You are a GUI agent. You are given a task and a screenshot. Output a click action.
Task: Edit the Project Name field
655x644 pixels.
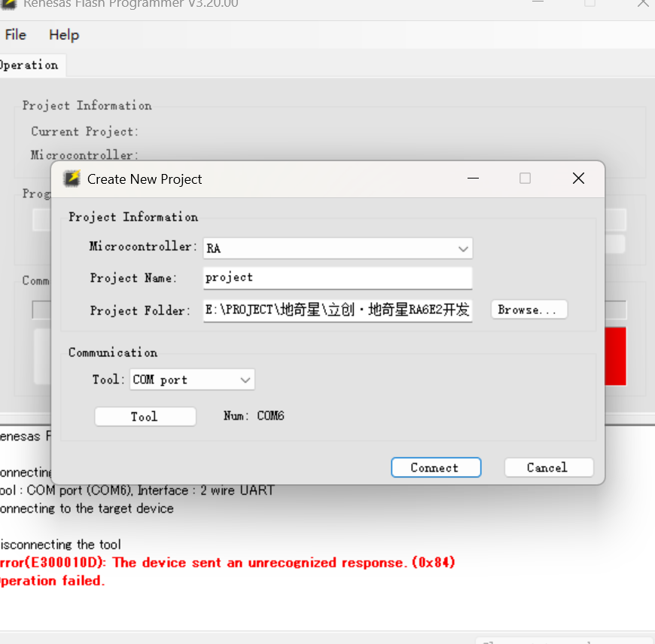(337, 278)
